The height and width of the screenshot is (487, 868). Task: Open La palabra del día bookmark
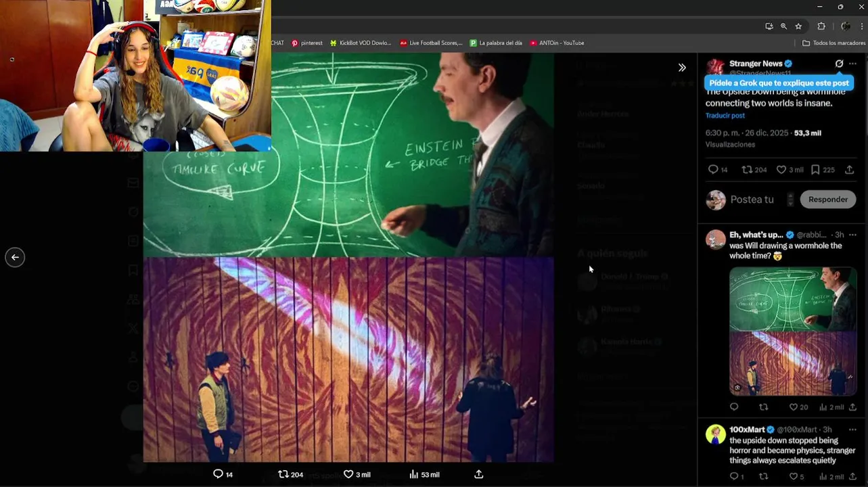(496, 43)
